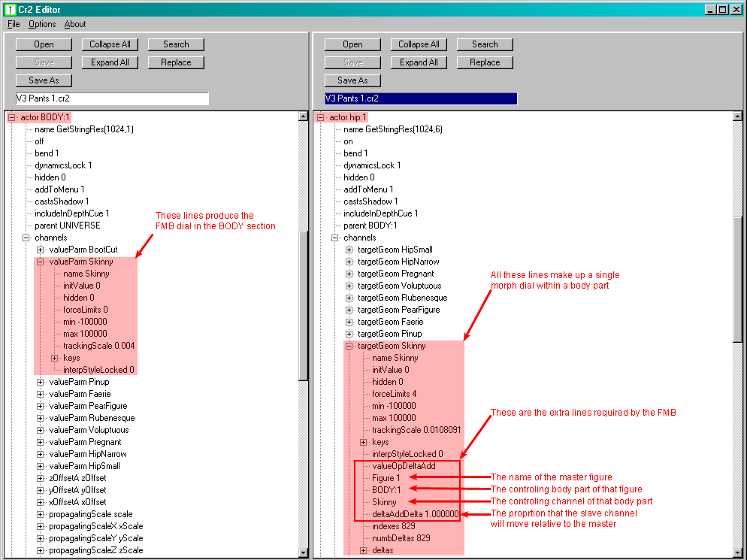Collapse left pane channels node
Screen dimensions: 747x560
(x=26, y=238)
